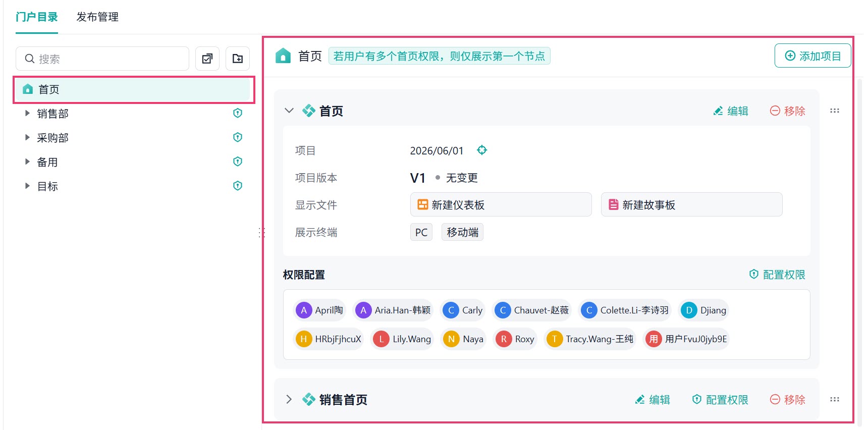Screen dimensions: 868x430
Task: Click 移除 on the 销售首页 card
Action: coord(788,399)
